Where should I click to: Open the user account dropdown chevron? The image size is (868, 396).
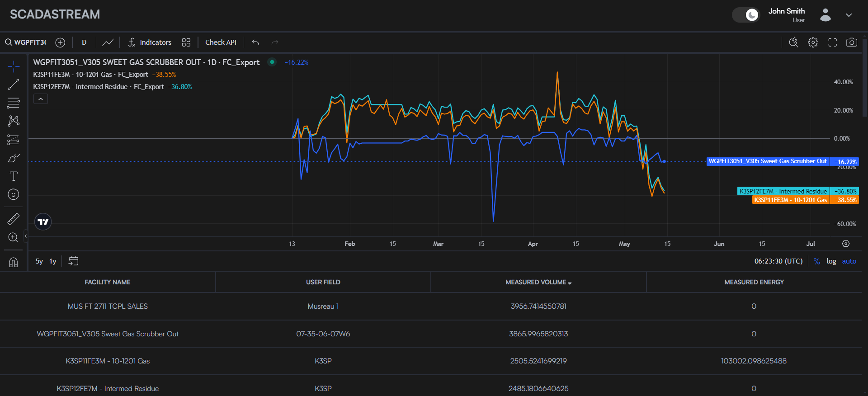coord(849,15)
